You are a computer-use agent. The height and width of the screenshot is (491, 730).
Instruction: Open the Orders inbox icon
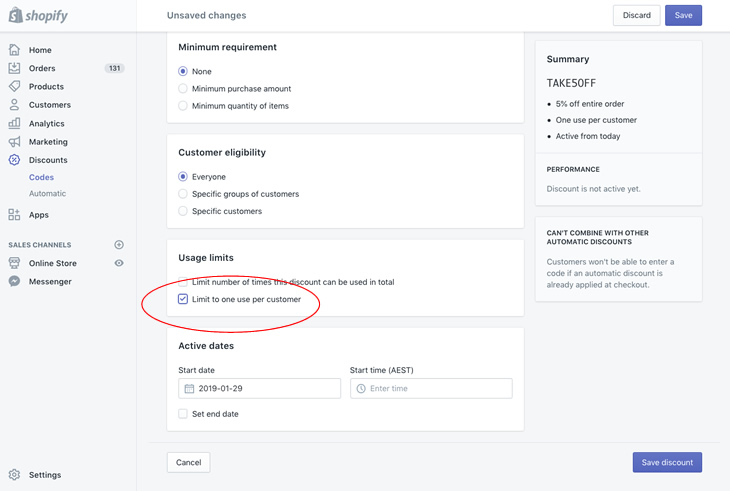14,68
